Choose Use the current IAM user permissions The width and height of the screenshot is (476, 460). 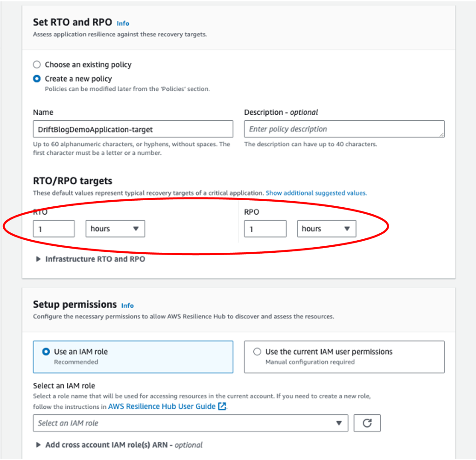[344, 356]
